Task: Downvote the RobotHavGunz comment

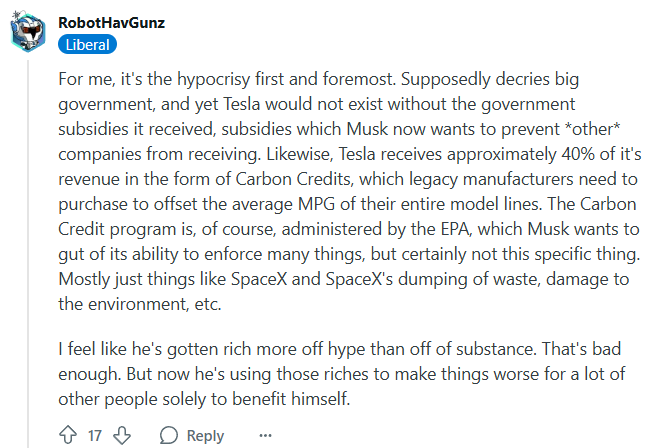Action: click(x=122, y=435)
